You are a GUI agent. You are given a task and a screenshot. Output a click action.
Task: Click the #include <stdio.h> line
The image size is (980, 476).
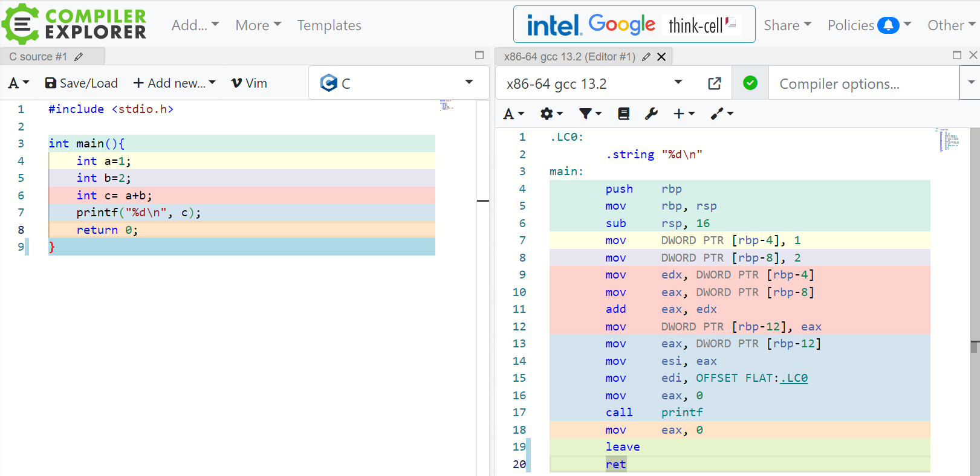coord(111,109)
